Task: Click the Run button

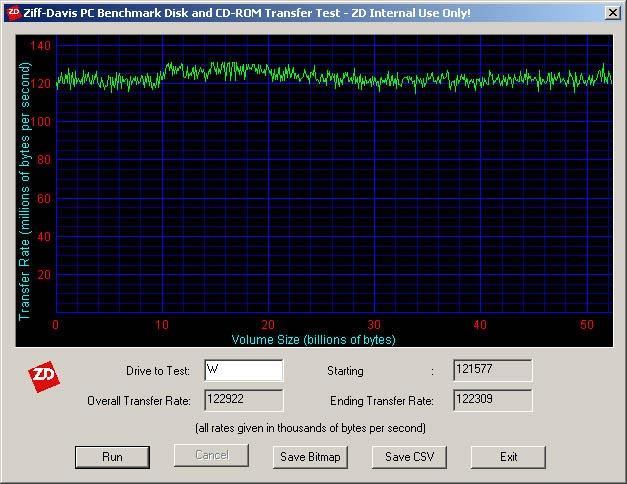Action: tap(112, 457)
